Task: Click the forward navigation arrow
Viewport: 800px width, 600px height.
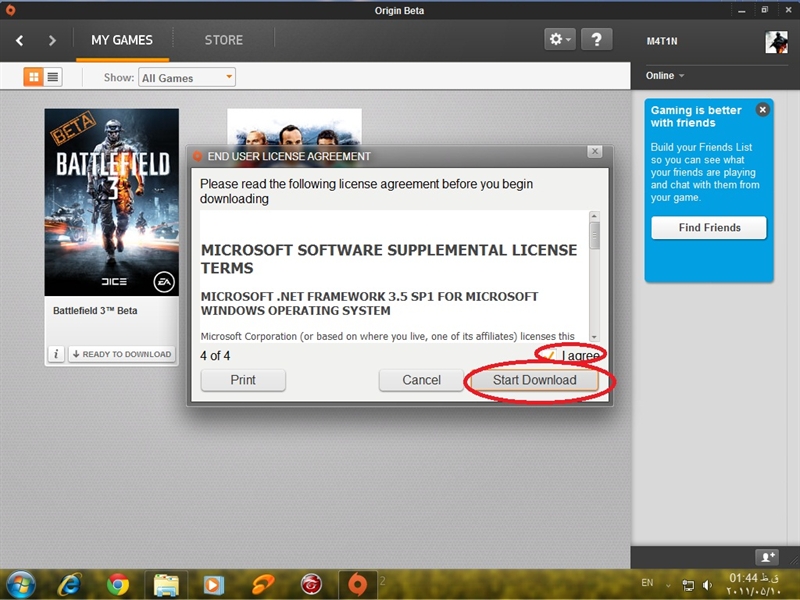Action: click(x=52, y=41)
